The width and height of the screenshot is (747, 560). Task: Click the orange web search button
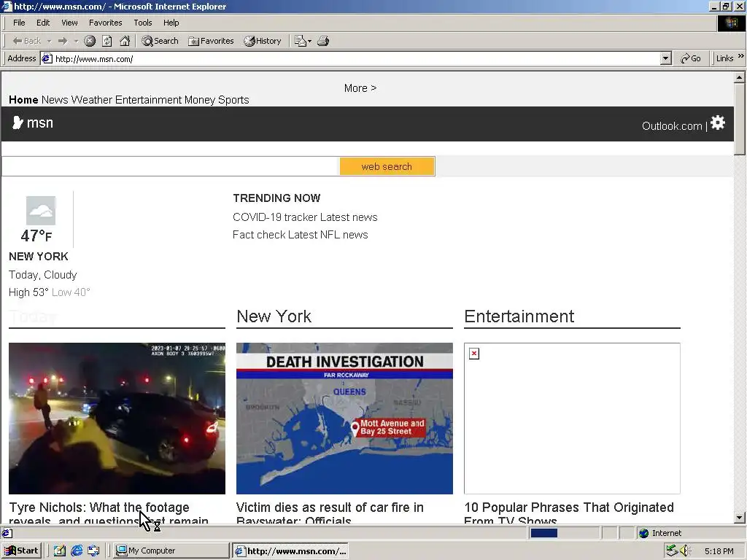[387, 166]
